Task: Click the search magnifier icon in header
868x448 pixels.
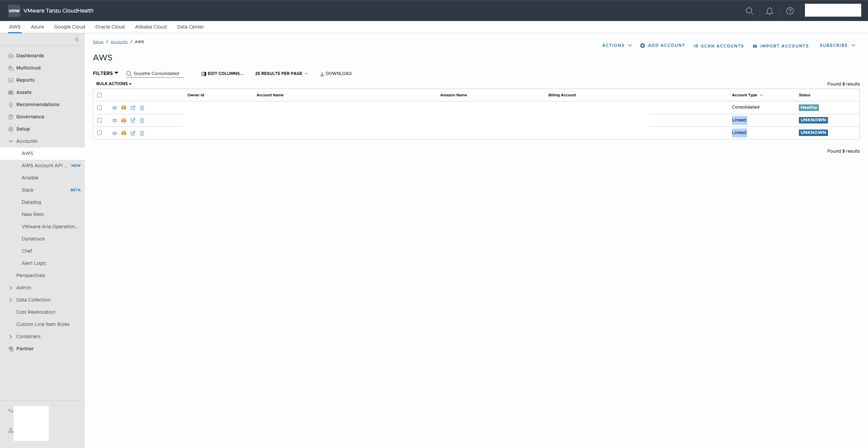Action: click(749, 11)
